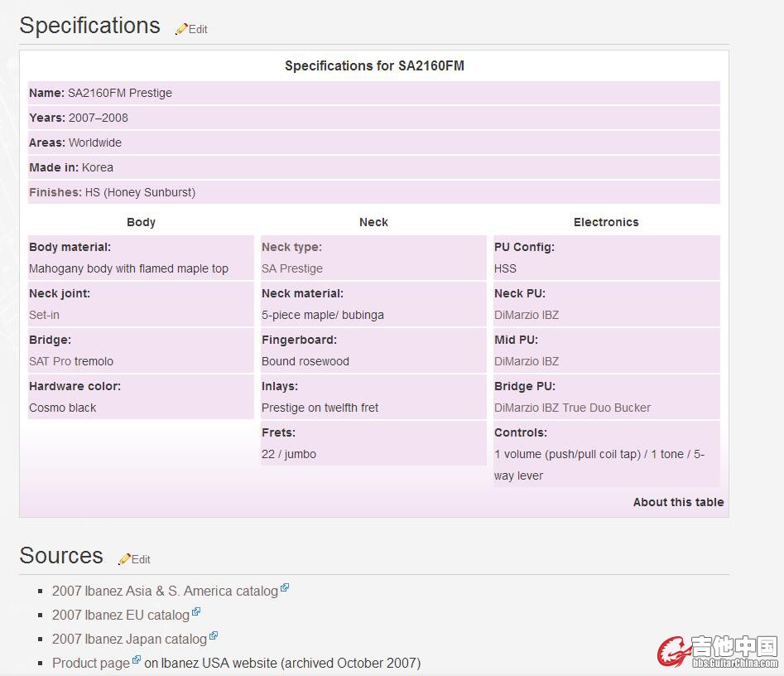Select the '22 / jumbo' frets value
Viewport: 784px width, 676px height.
click(x=289, y=454)
